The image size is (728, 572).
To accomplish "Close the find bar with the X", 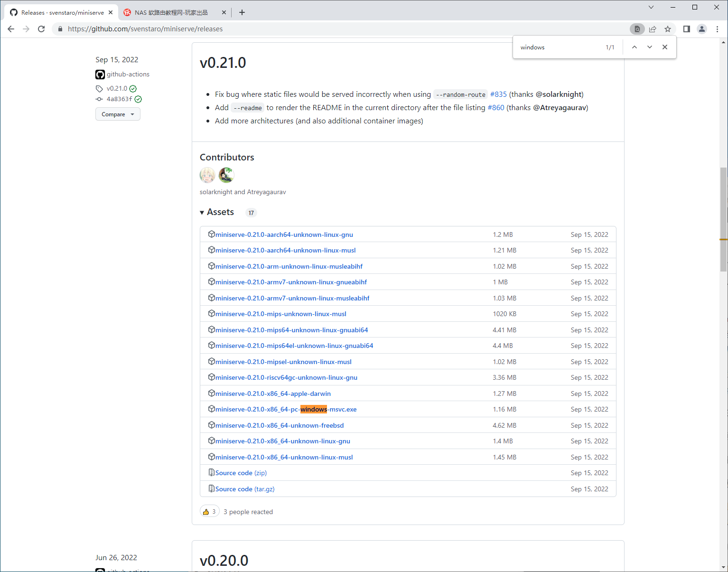I will (x=665, y=47).
